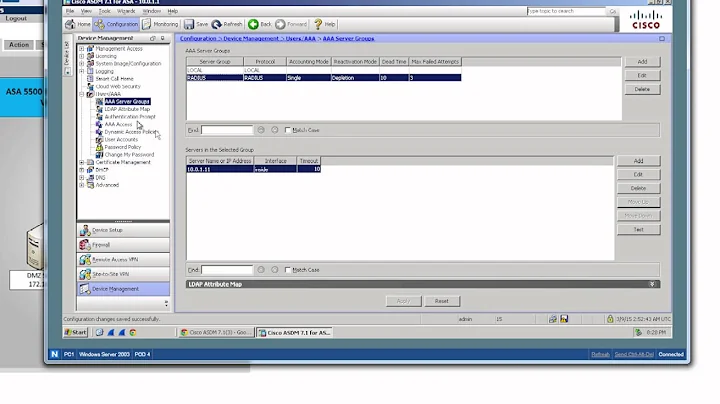Expand the DHCP tree node

point(81,169)
